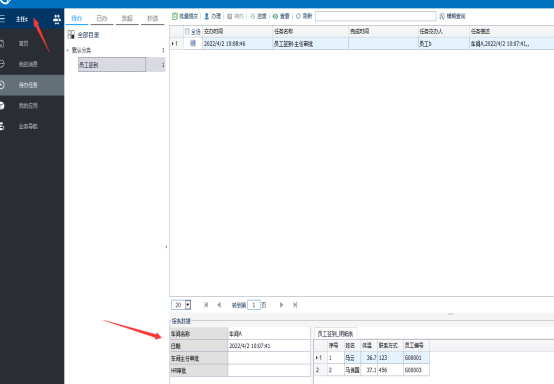Toggle the checkbox in task row 1
Image resolution: width=554 pixels, height=384 pixels.
click(x=193, y=43)
